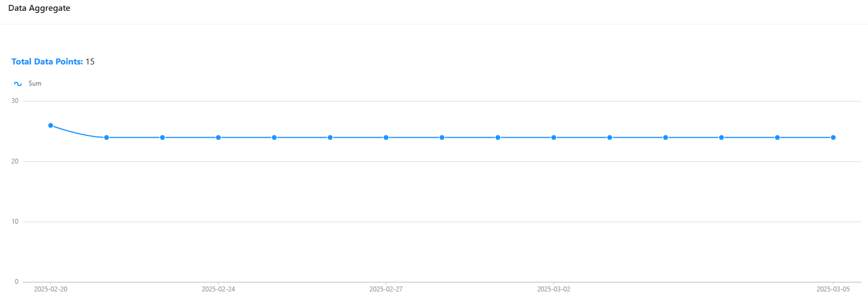Click the 10 y-axis tick label
868x299 pixels.
point(15,222)
